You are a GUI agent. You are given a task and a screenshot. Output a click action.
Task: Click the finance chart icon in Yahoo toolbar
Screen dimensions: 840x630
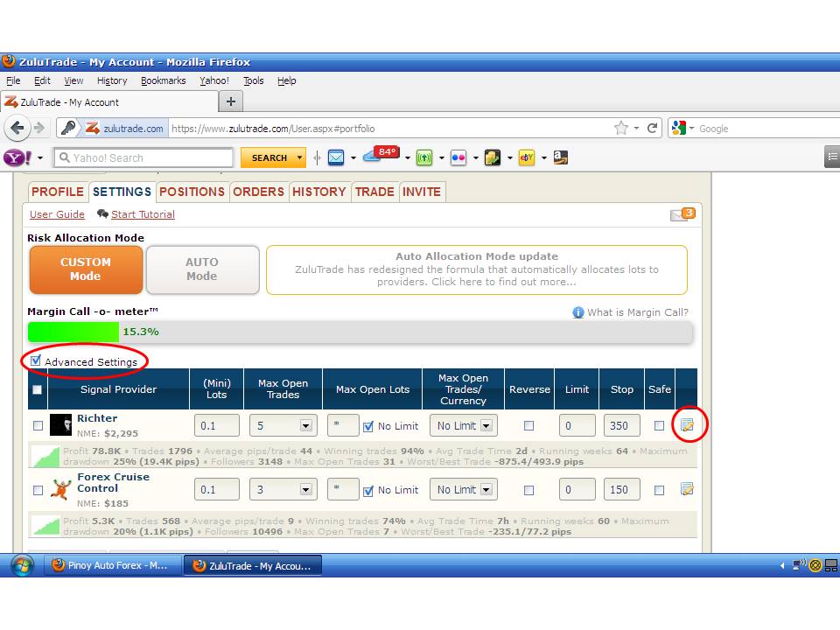[x=493, y=157]
